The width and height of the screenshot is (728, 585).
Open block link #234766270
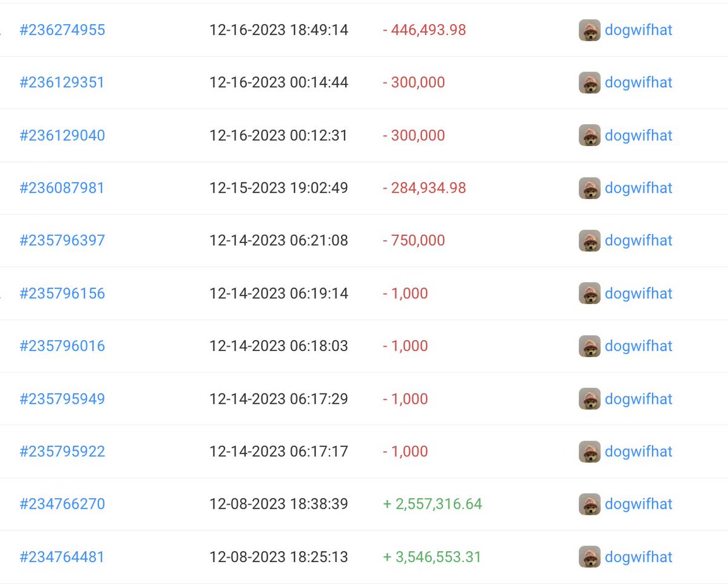click(x=62, y=504)
